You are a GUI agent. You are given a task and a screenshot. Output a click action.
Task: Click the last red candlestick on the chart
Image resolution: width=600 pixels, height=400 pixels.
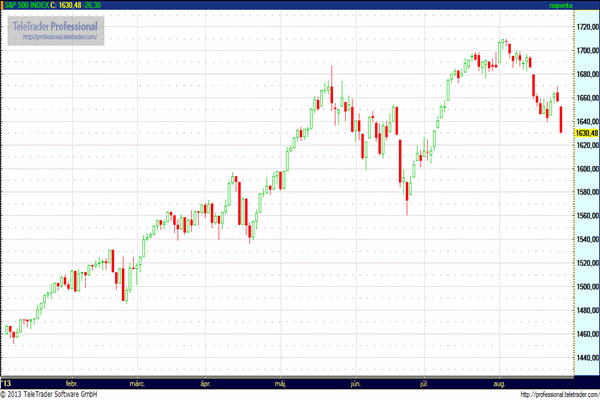561,119
